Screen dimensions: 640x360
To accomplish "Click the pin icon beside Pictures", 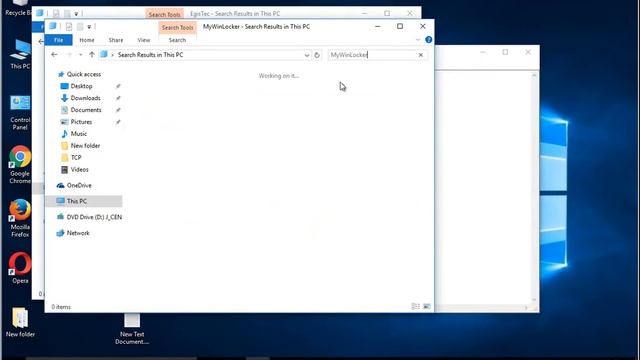I will 118,122.
